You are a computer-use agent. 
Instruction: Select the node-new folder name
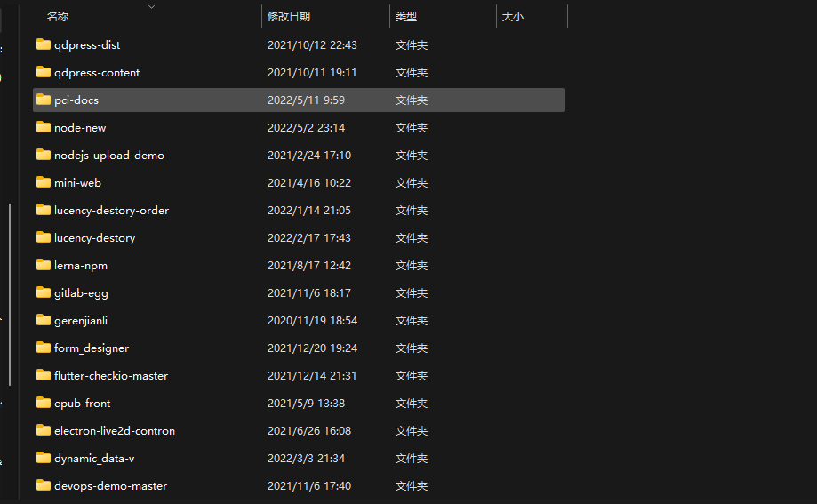[80, 128]
